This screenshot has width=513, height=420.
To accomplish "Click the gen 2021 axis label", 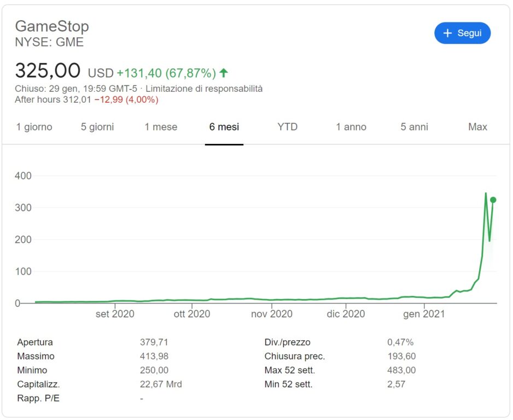I will 424,314.
